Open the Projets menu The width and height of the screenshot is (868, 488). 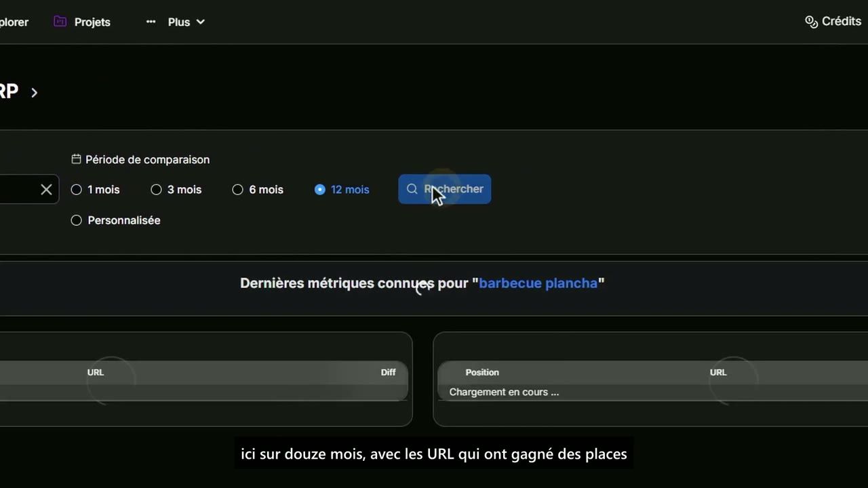pos(92,22)
